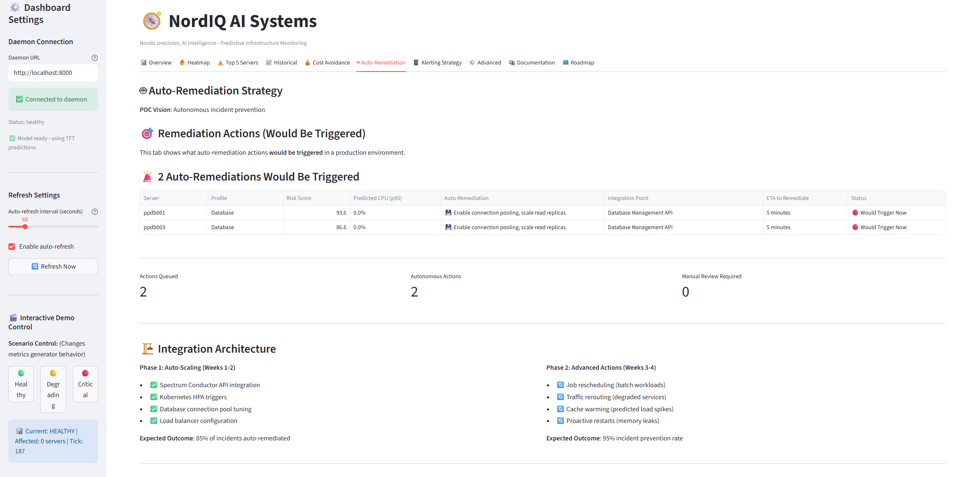Click the help icon next to auto-refresh interval
This screenshot has width=980, height=477.
point(95,211)
